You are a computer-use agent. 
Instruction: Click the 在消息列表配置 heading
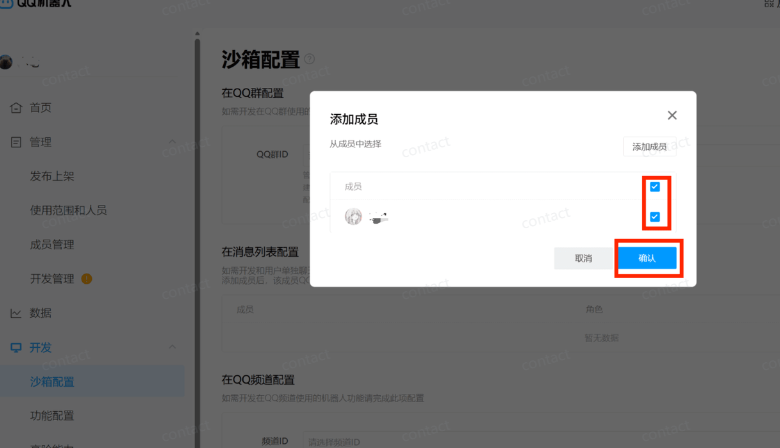click(260, 252)
